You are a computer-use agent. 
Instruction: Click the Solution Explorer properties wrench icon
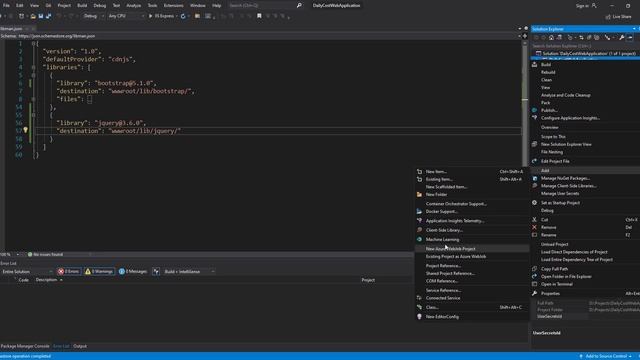click(x=622, y=38)
